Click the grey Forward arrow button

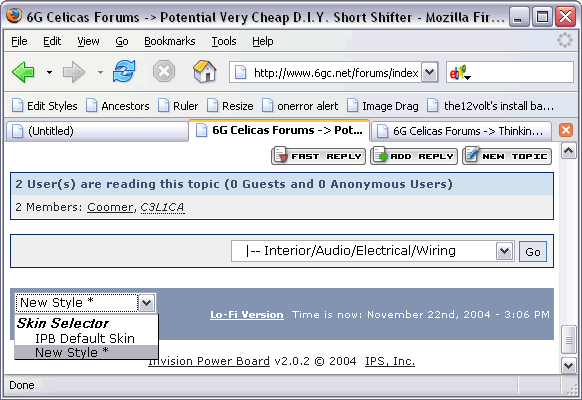pyautogui.click(x=73, y=72)
